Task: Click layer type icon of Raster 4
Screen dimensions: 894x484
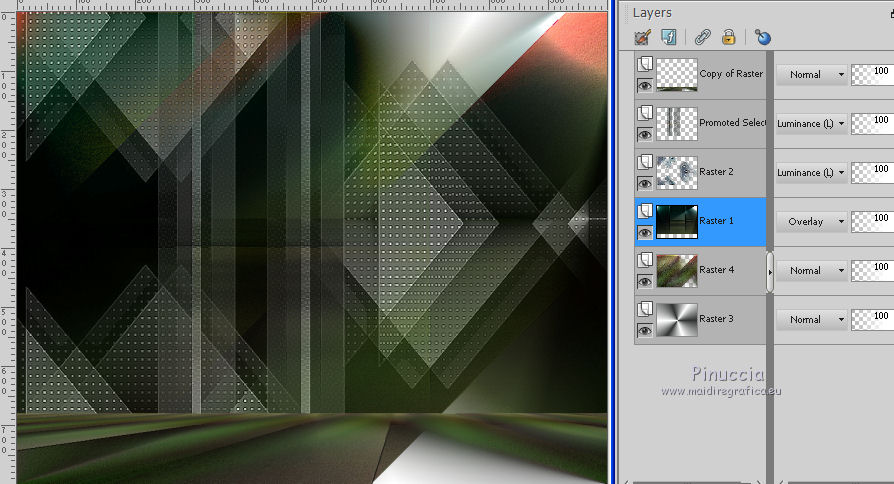Action: pos(645,259)
